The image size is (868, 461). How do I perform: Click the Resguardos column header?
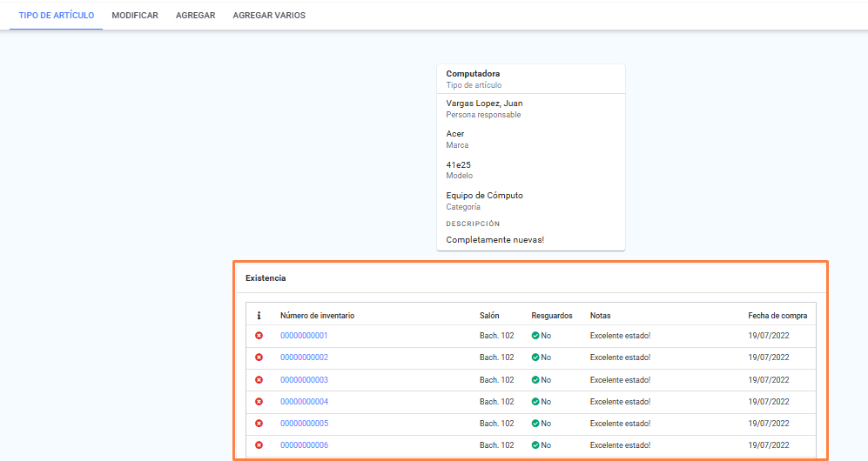tap(552, 316)
